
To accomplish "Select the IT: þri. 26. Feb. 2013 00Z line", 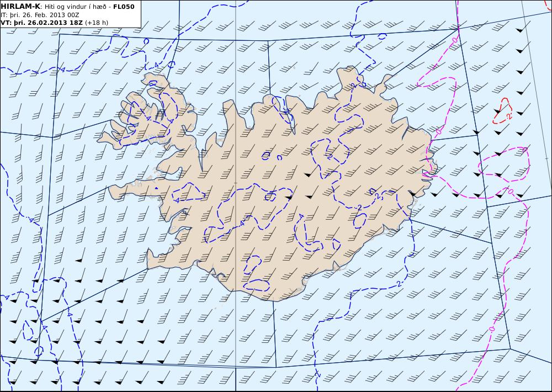I will 40,15.
